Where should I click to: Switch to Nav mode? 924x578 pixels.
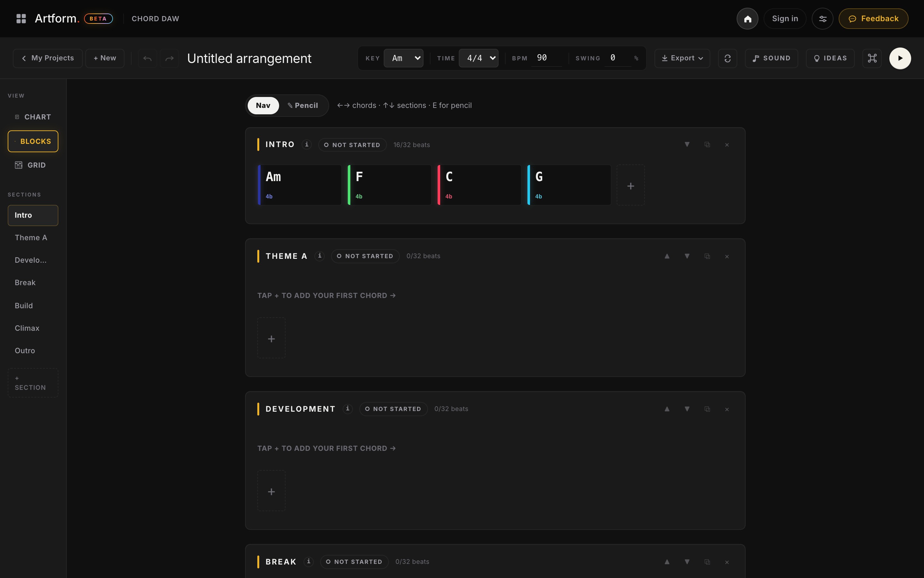tap(263, 106)
